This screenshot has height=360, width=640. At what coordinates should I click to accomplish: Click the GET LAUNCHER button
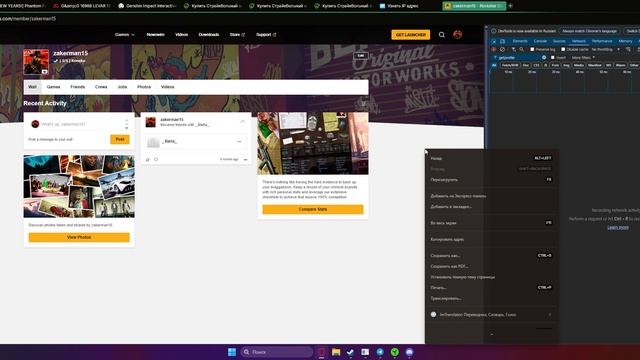coord(411,35)
